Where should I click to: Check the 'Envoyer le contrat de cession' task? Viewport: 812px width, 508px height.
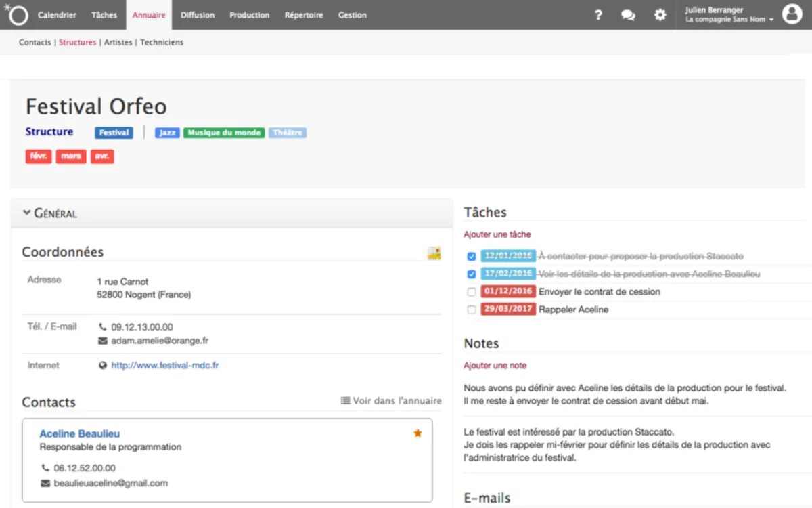(472, 292)
